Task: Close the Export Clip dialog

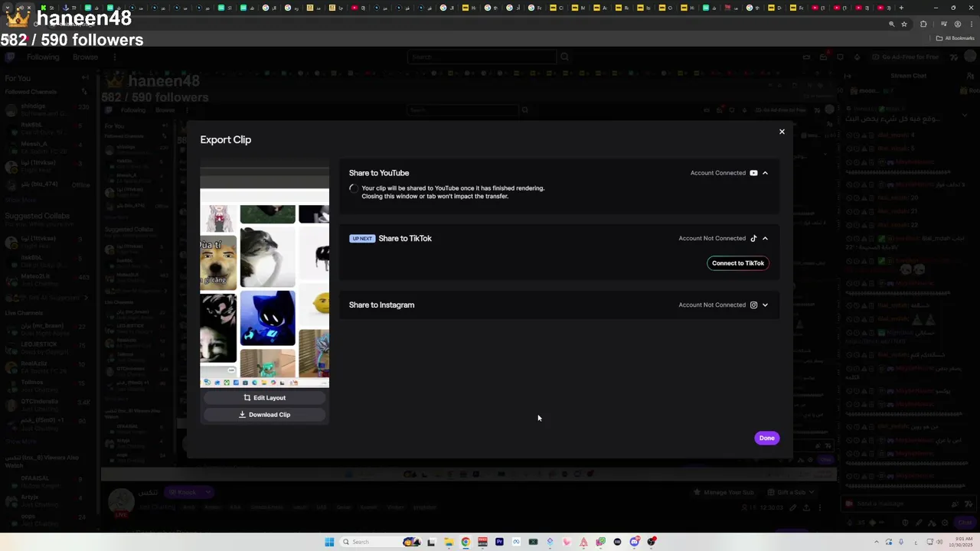Action: pos(782,132)
